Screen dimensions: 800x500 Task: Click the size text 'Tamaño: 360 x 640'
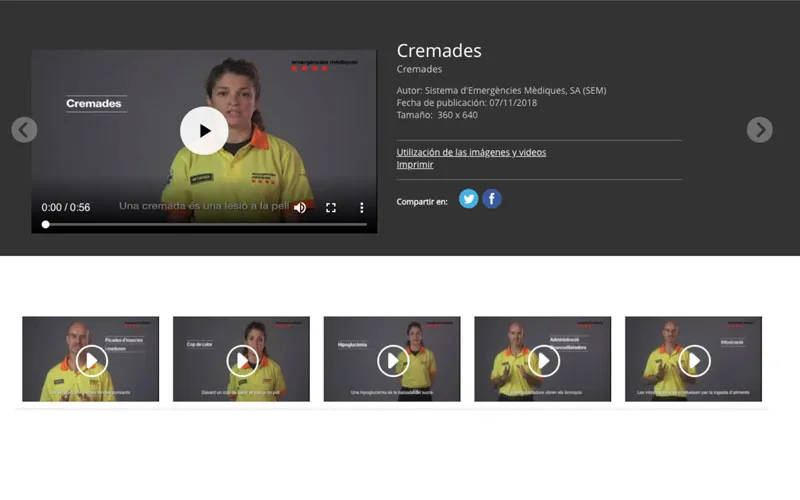437,115
